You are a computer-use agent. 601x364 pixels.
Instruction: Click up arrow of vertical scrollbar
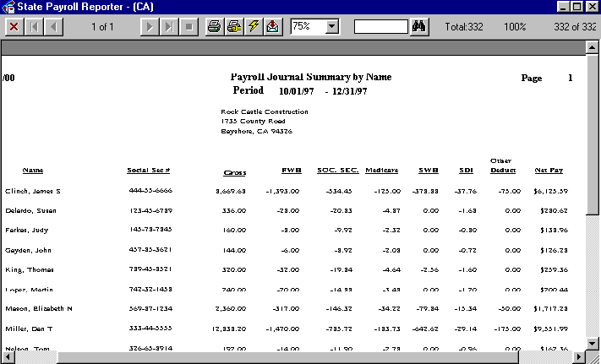coord(593,47)
